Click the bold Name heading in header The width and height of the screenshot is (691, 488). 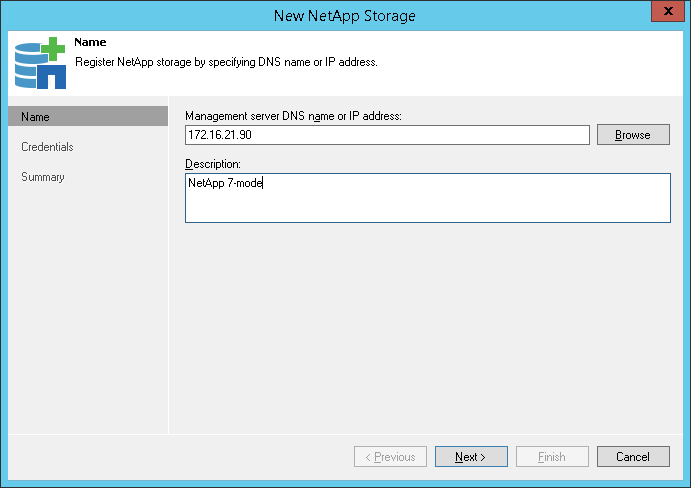90,43
